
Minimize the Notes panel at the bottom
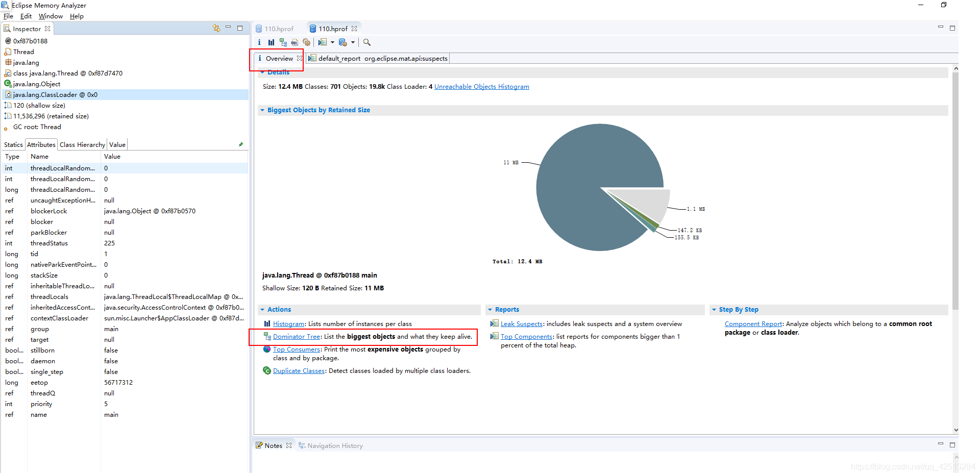(x=941, y=444)
